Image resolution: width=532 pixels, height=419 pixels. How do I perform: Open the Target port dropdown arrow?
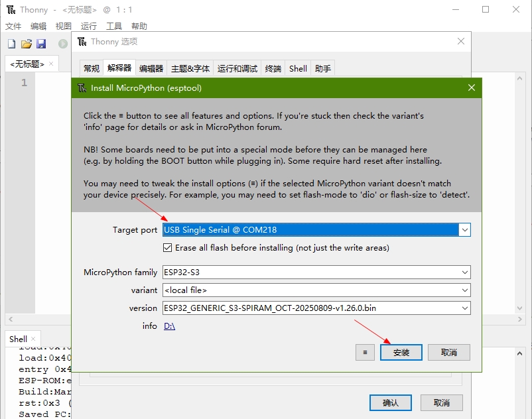pos(464,230)
